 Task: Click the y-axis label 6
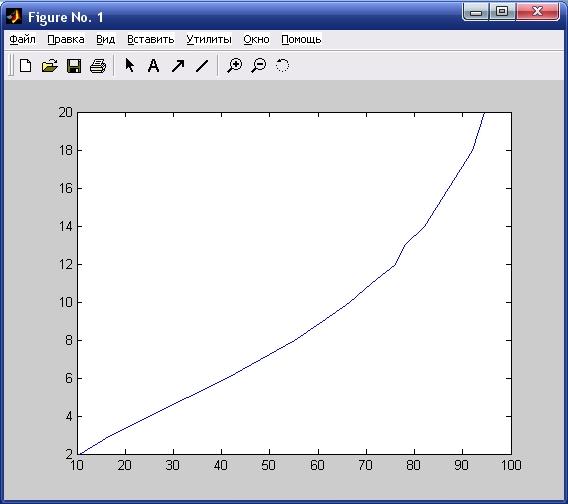[69, 378]
